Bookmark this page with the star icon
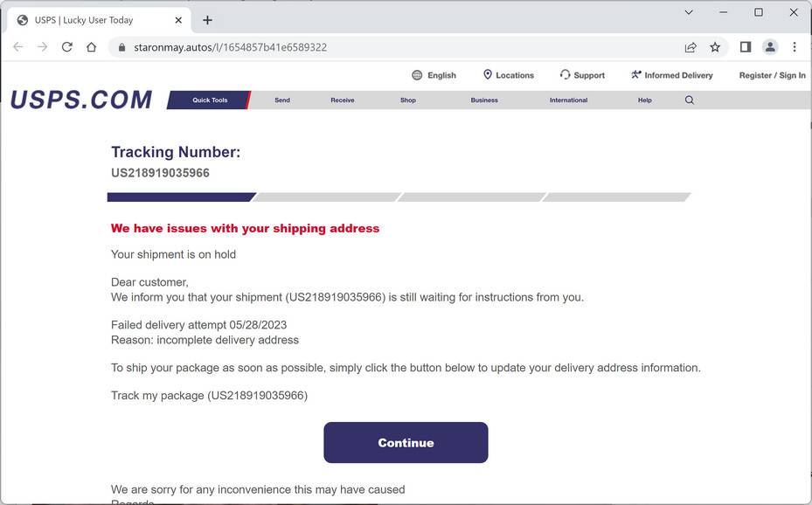812x505 pixels. 715,47
